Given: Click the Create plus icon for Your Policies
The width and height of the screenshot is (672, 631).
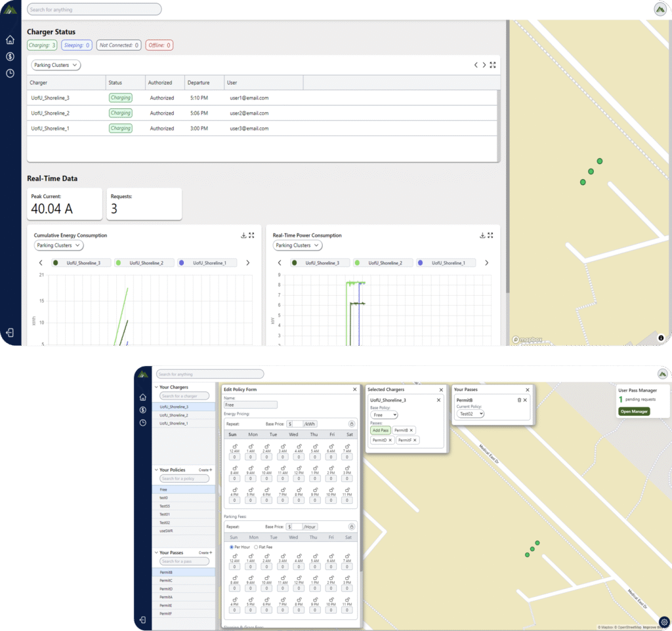Looking at the screenshot, I should [210, 470].
